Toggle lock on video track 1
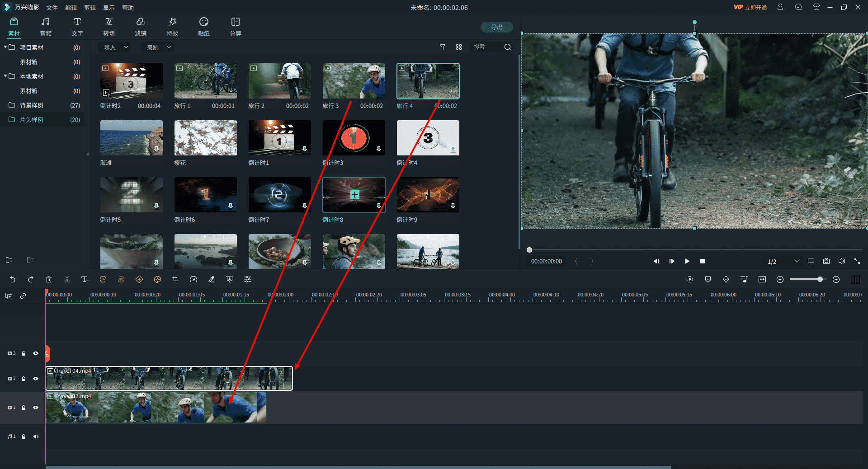This screenshot has width=868, height=469. coord(24,408)
